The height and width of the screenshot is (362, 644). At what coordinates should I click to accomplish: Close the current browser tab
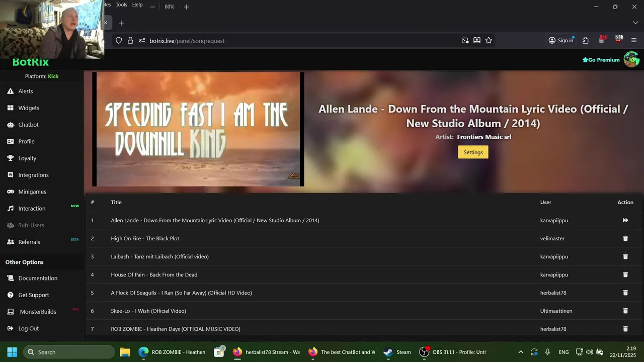(x=106, y=23)
